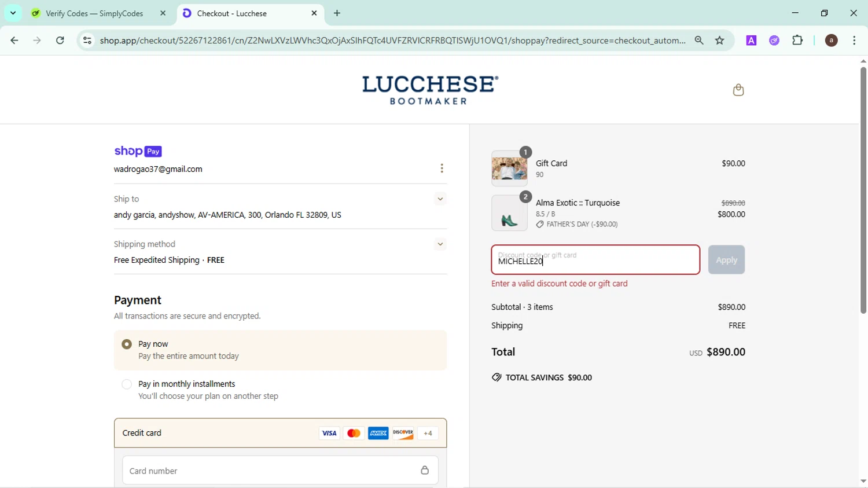
Task: Open the purple A extension icon
Action: pos(751,41)
